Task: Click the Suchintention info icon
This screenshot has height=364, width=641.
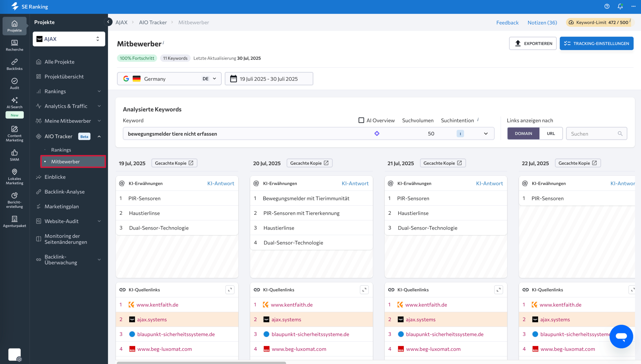Action: [478, 120]
